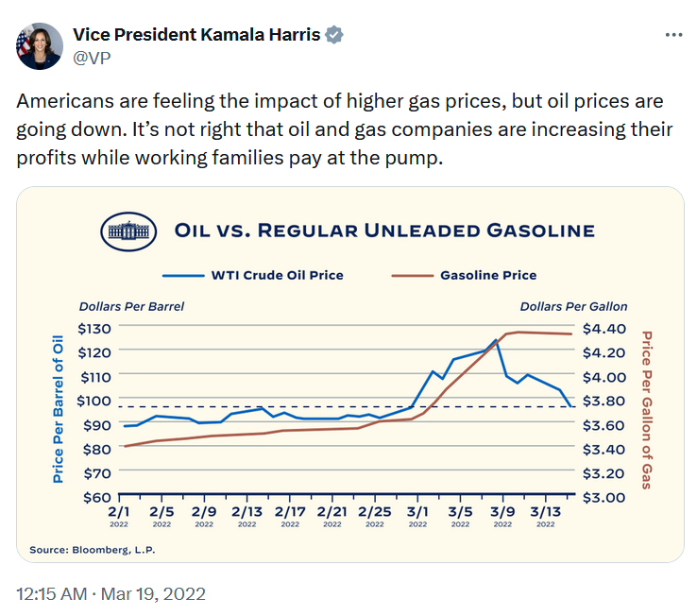Open the three-dot more options menu
The width and height of the screenshot is (697, 616).
pos(673,35)
